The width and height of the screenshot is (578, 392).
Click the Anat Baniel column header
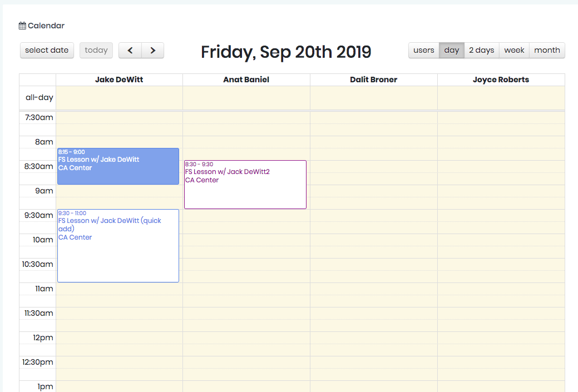coord(246,80)
